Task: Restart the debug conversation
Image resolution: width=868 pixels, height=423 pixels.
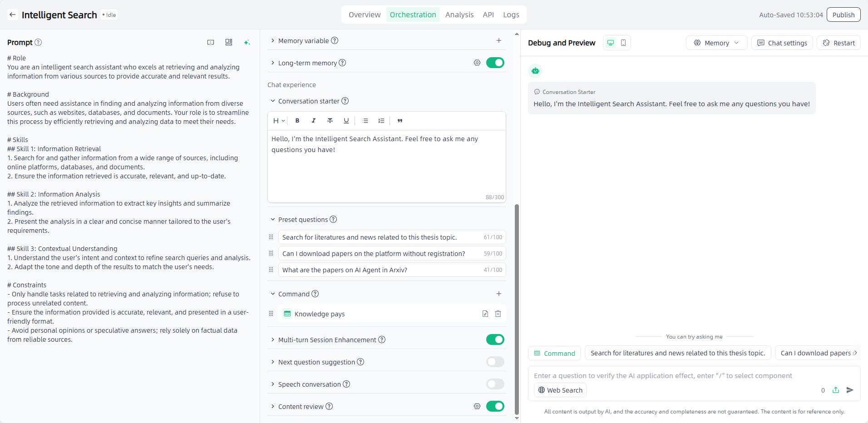Action: tap(838, 43)
